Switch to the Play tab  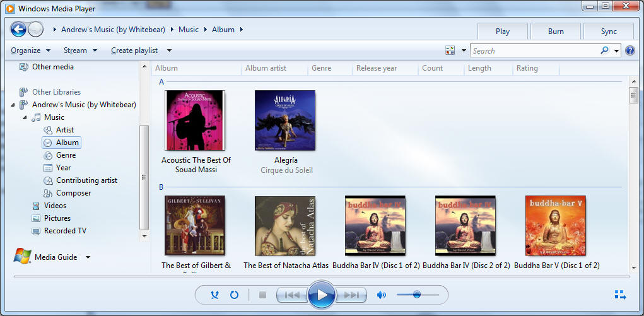tap(502, 32)
